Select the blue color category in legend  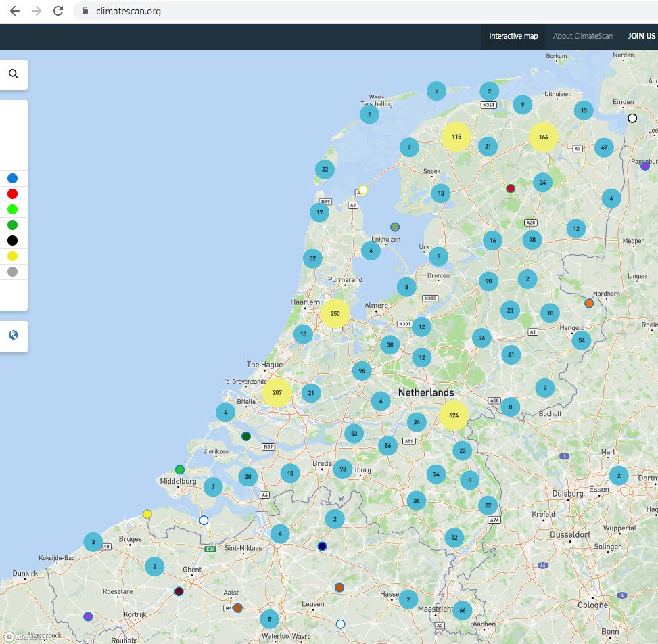tap(12, 179)
